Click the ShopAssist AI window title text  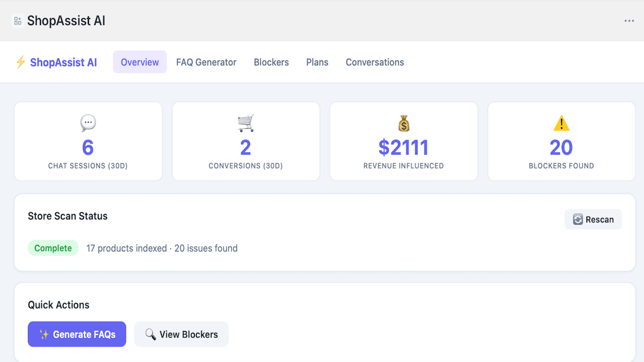(x=66, y=21)
